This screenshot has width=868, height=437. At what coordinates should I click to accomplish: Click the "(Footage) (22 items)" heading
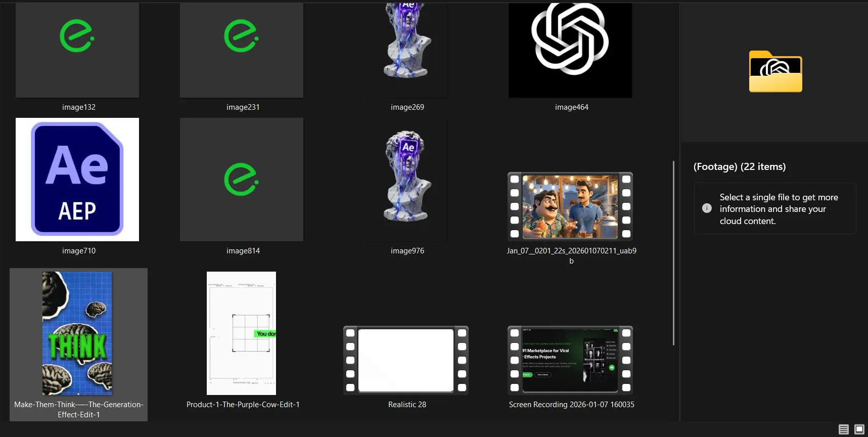click(x=739, y=167)
